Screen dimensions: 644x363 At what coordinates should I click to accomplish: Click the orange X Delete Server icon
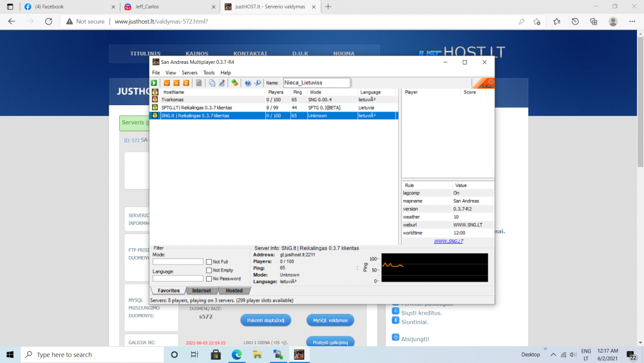(176, 83)
